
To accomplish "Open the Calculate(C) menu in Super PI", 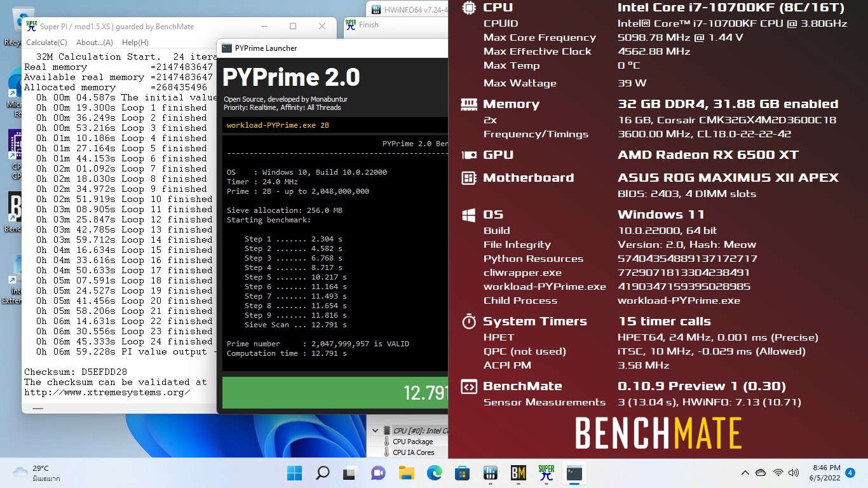I will [46, 42].
